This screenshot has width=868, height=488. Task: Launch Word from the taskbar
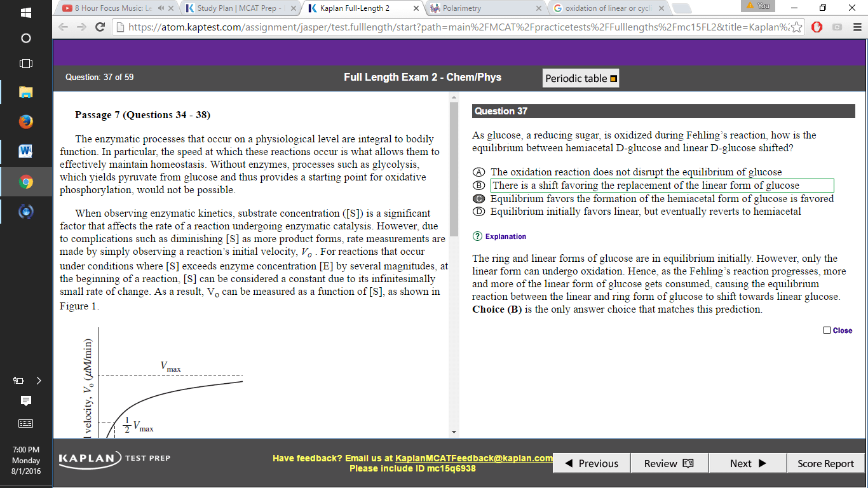click(25, 152)
